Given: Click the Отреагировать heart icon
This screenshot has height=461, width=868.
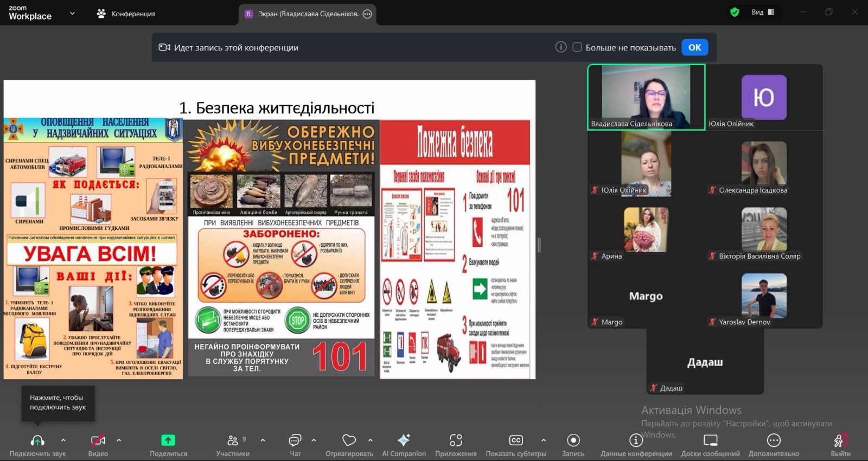Looking at the screenshot, I should [349, 440].
